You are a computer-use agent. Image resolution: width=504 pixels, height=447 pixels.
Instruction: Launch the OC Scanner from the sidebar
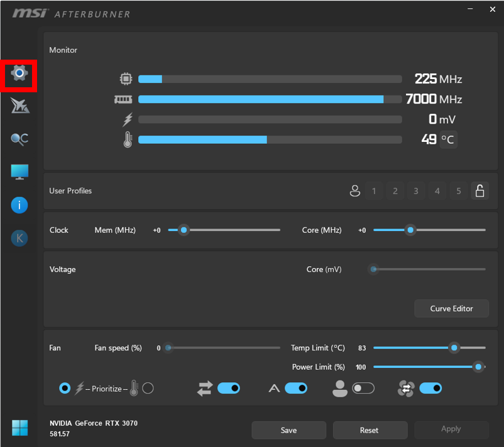19,139
